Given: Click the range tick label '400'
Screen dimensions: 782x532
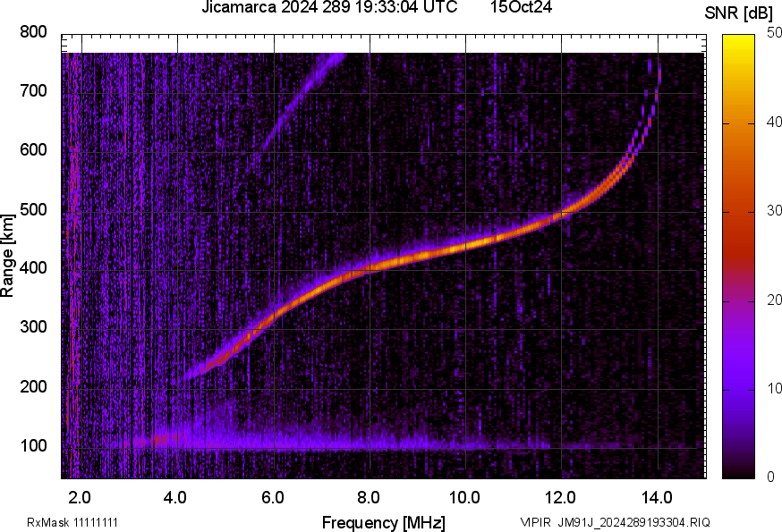Looking at the screenshot, I should (x=33, y=268).
